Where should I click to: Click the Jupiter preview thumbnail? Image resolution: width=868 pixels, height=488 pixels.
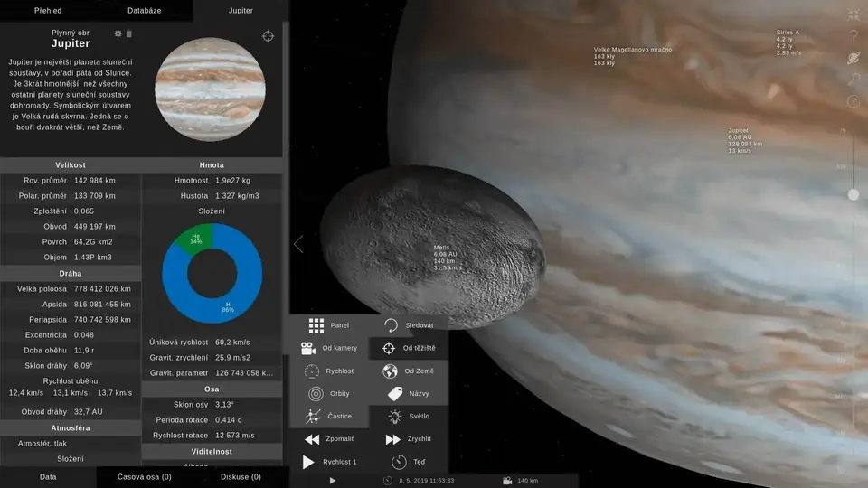pos(210,89)
